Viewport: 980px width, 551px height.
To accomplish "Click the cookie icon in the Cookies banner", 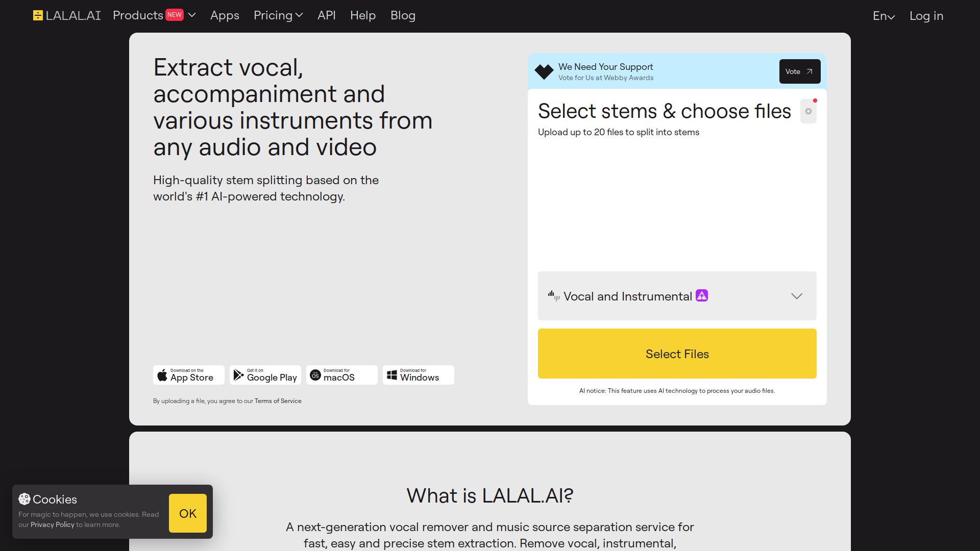I will click(x=24, y=499).
